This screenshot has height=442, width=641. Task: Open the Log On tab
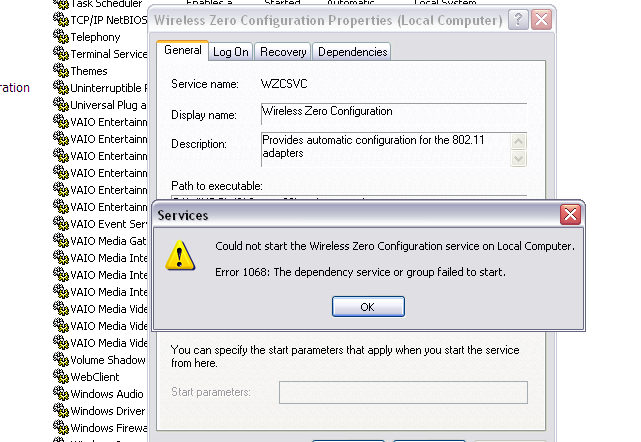click(x=231, y=52)
